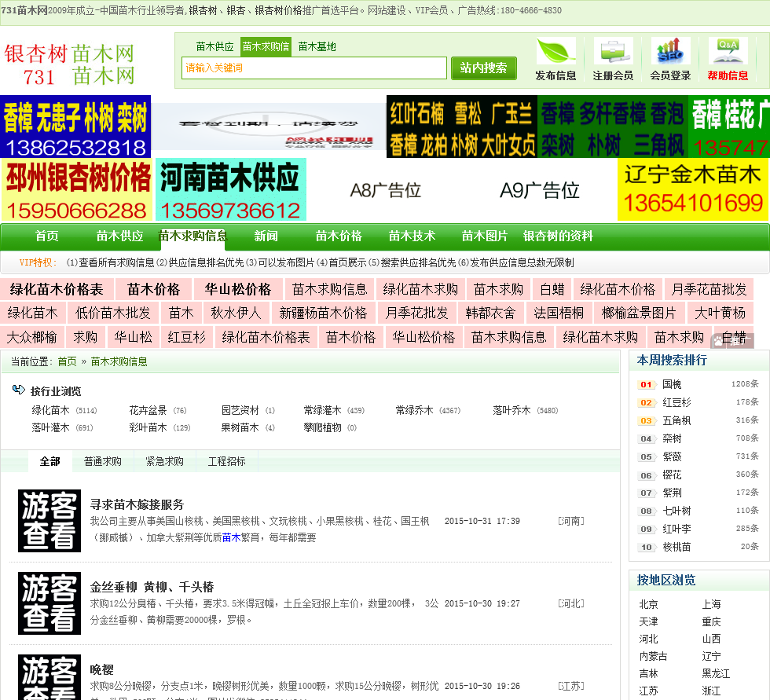770x700 pixels.
Task: Click the green leaf 发布信息 icon
Action: (x=555, y=51)
